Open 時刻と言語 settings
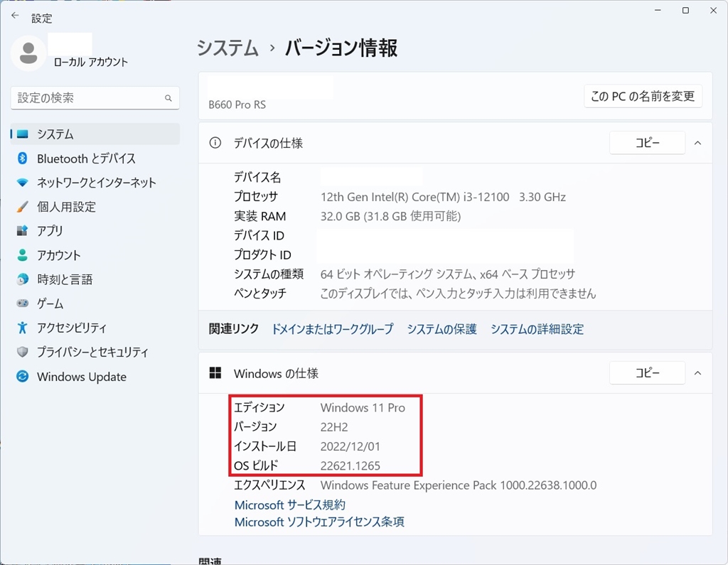Screen dimensions: 728x565 [x=95, y=279]
